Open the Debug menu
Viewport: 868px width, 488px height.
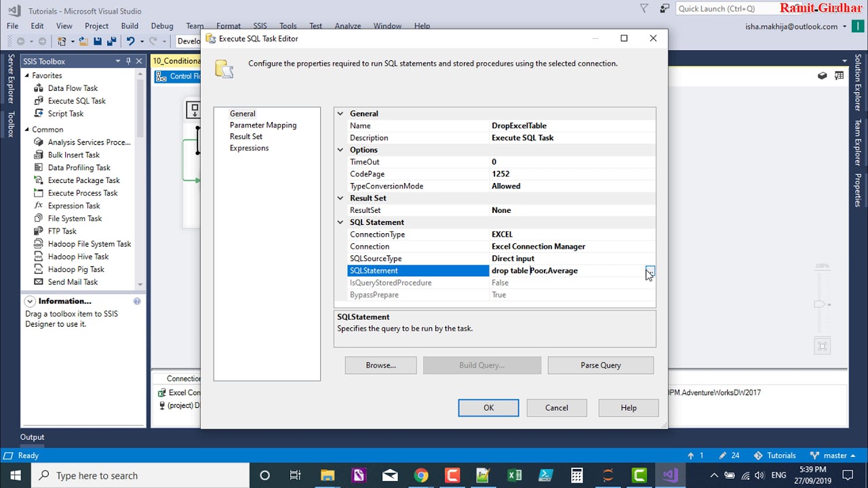162,26
